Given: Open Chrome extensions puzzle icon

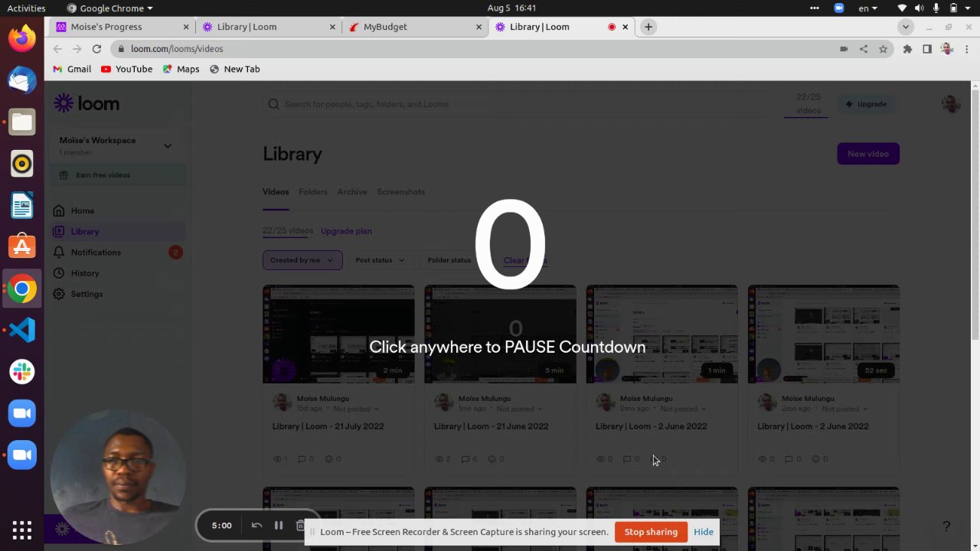Looking at the screenshot, I should 907,49.
